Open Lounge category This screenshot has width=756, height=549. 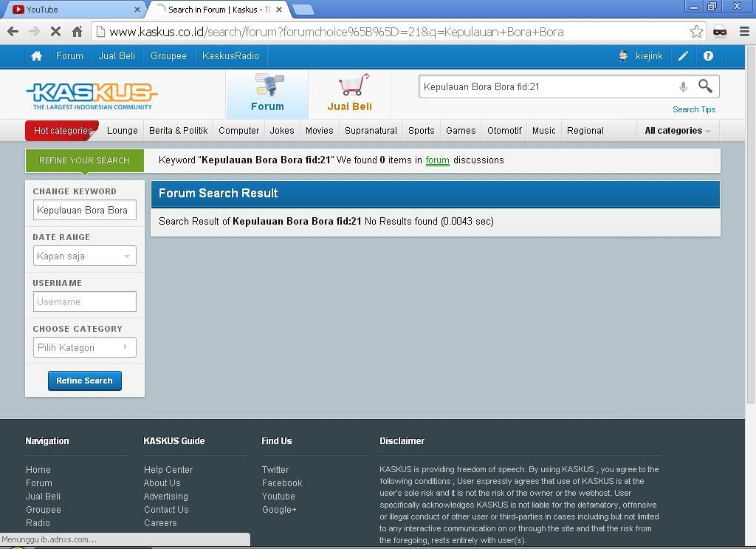click(123, 131)
